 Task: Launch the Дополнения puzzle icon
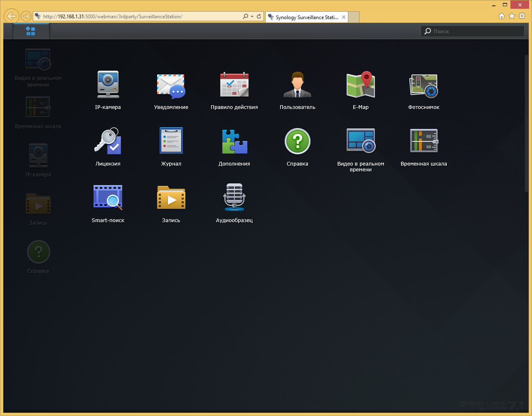click(234, 141)
